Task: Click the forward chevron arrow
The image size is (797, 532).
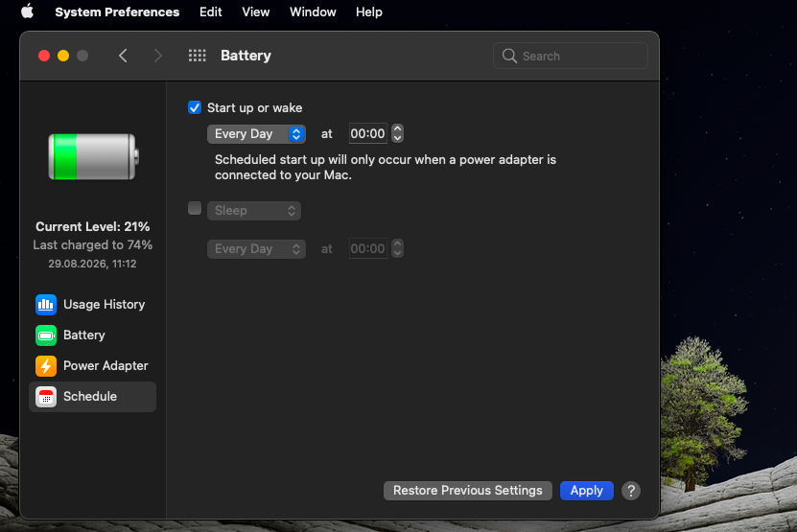Action: click(x=157, y=56)
